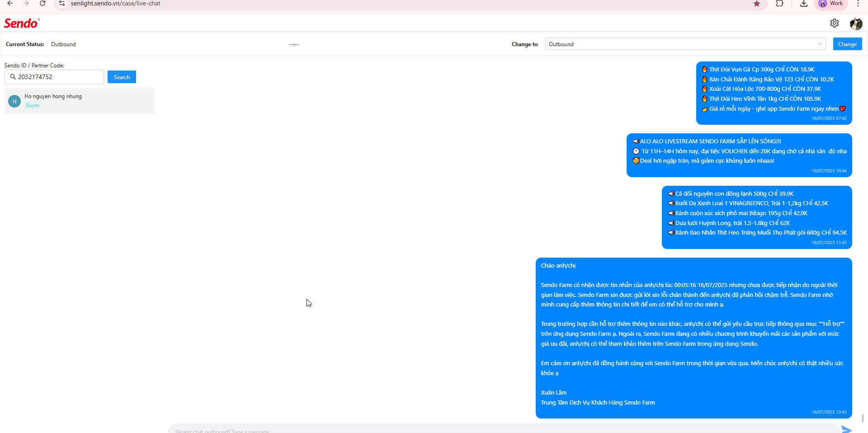
Task: Focus the Sendo ID / Partner Code field
Action: [x=54, y=77]
